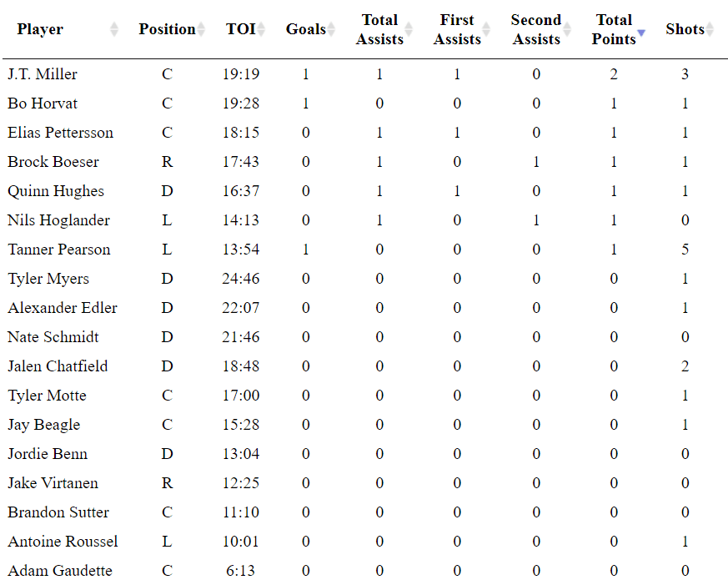Click sort arrows beside First Assists

click(x=488, y=30)
